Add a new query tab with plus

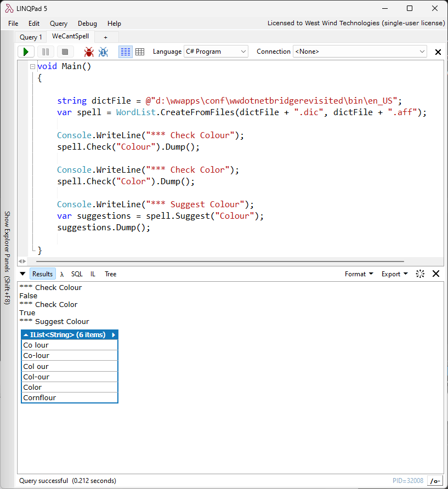coord(106,37)
